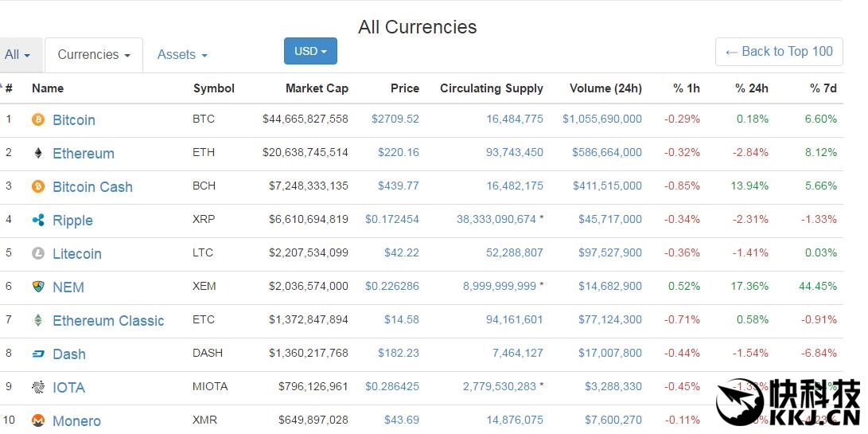Open the Bitcoin Cash link
The image size is (868, 434).
pyautogui.click(x=92, y=187)
